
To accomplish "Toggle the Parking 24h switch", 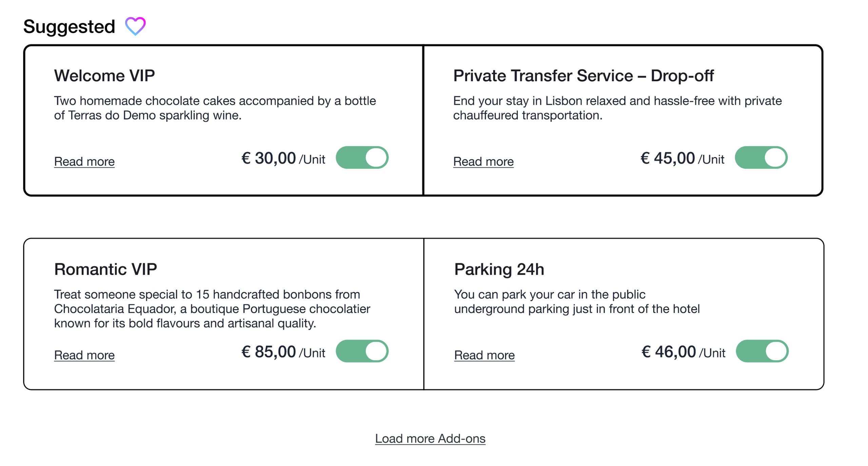I will point(761,350).
